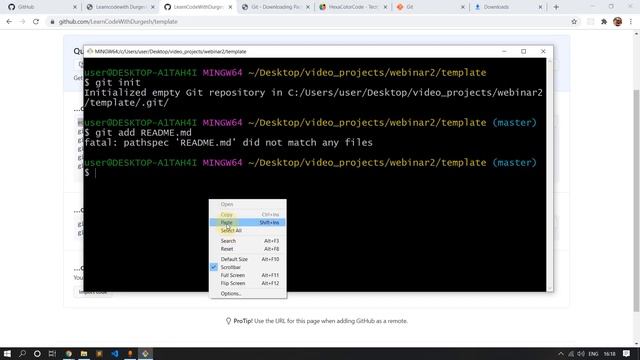Click the ProTip text below the terminal
The image size is (640, 360).
click(320, 321)
